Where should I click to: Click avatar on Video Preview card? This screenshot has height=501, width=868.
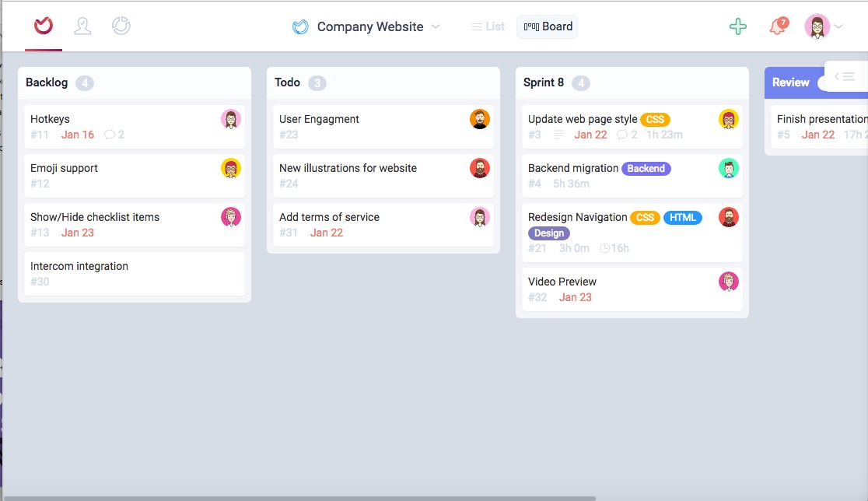click(729, 281)
